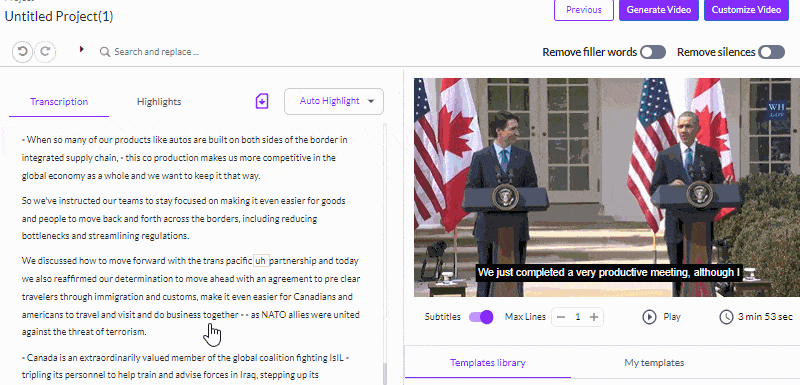
Task: Decrease Max Lines with minus button
Action: point(561,317)
